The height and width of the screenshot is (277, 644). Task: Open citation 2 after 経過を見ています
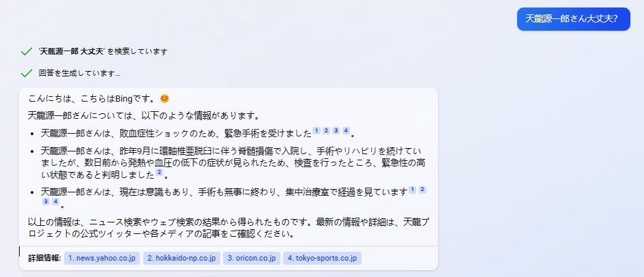422,190
